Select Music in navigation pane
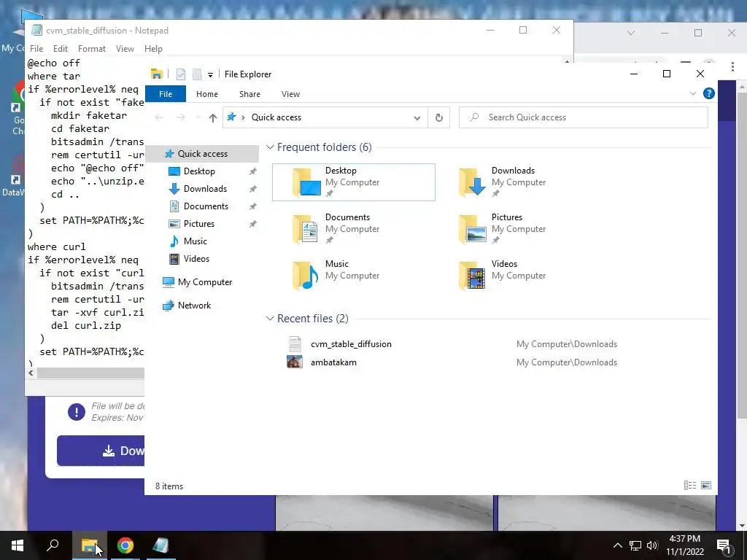 click(x=195, y=241)
